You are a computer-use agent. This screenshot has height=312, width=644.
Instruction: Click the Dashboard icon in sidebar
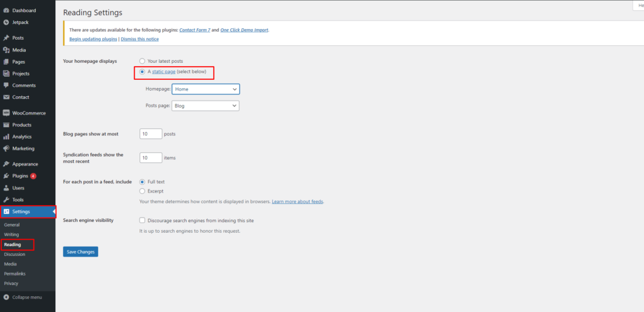[x=6, y=11]
